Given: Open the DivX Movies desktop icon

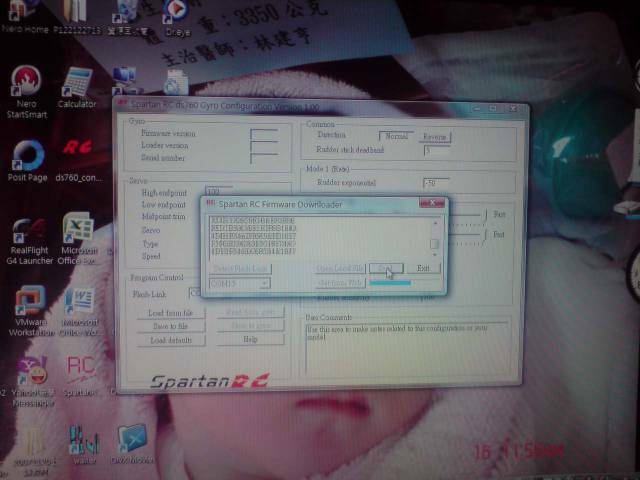Looking at the screenshot, I should [132, 443].
